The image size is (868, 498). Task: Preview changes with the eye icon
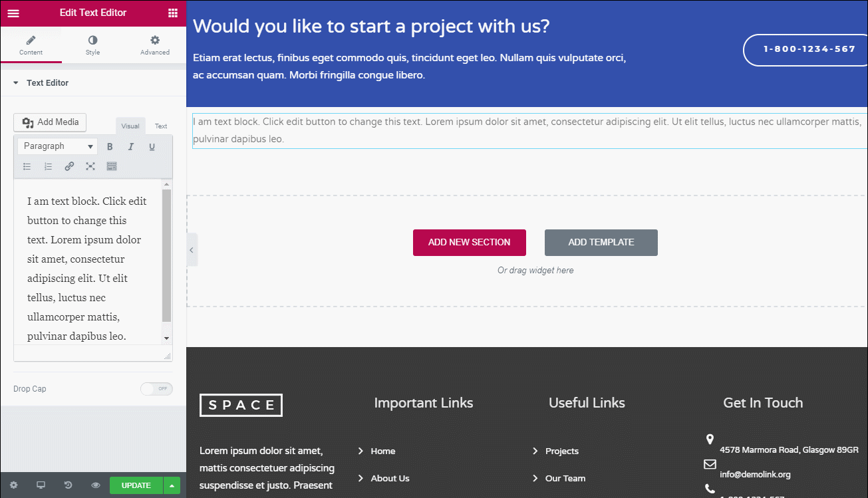click(96, 485)
